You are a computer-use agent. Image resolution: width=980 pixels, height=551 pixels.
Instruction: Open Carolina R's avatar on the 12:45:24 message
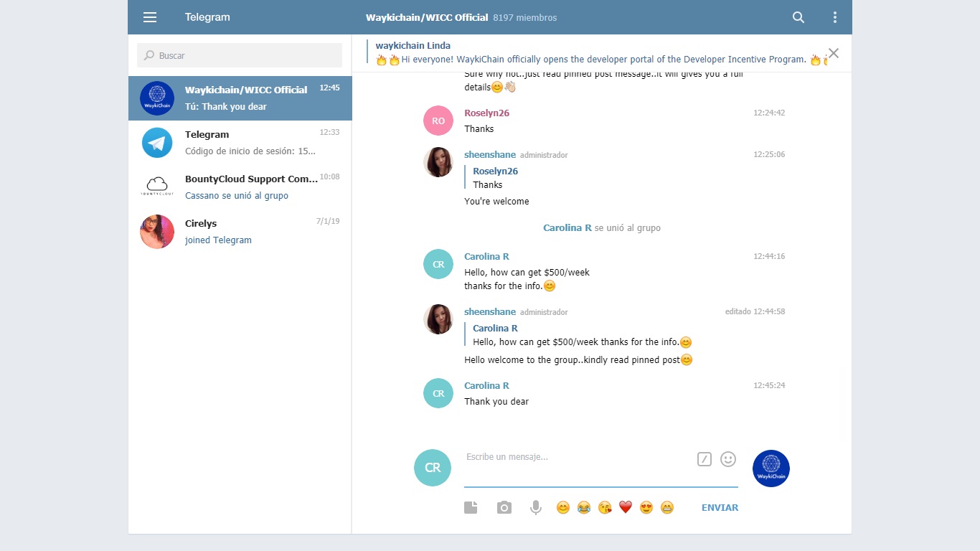pyautogui.click(x=438, y=393)
